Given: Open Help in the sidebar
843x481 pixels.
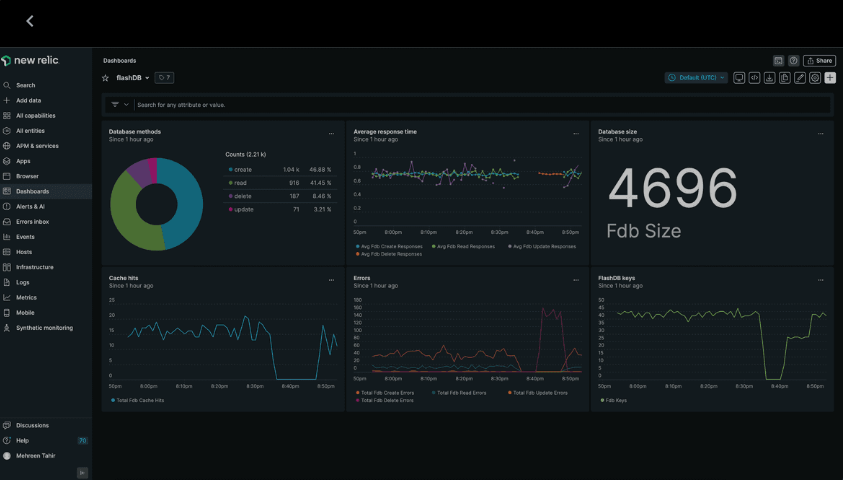Looking at the screenshot, I should point(22,441).
